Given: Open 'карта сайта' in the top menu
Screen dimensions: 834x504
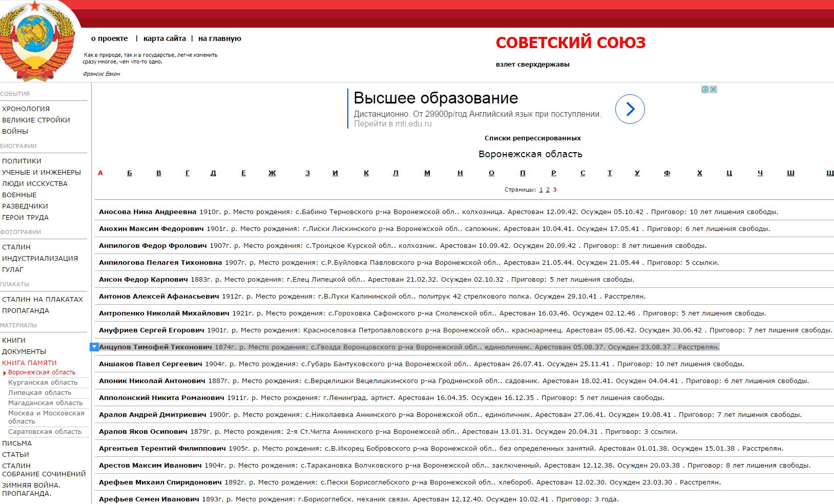Looking at the screenshot, I should [164, 38].
